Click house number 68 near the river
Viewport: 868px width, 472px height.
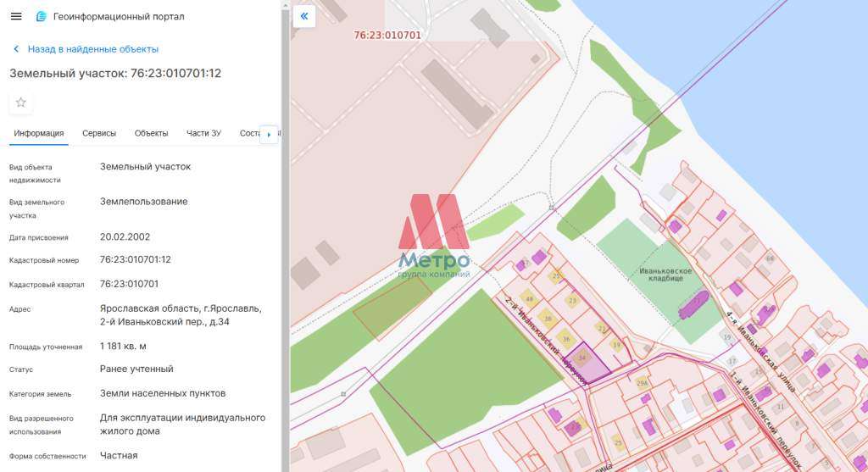point(769,258)
